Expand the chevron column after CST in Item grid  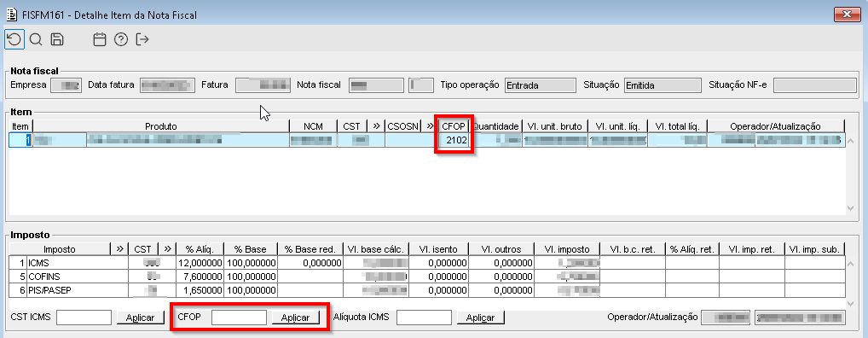[x=376, y=126]
